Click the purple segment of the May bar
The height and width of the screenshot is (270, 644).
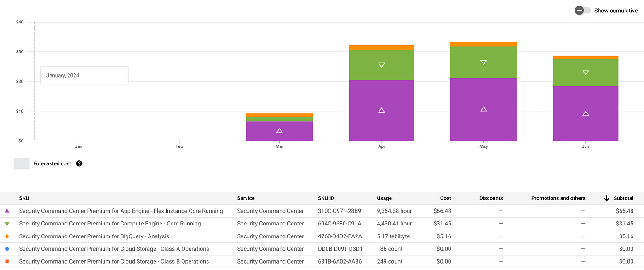(x=483, y=109)
